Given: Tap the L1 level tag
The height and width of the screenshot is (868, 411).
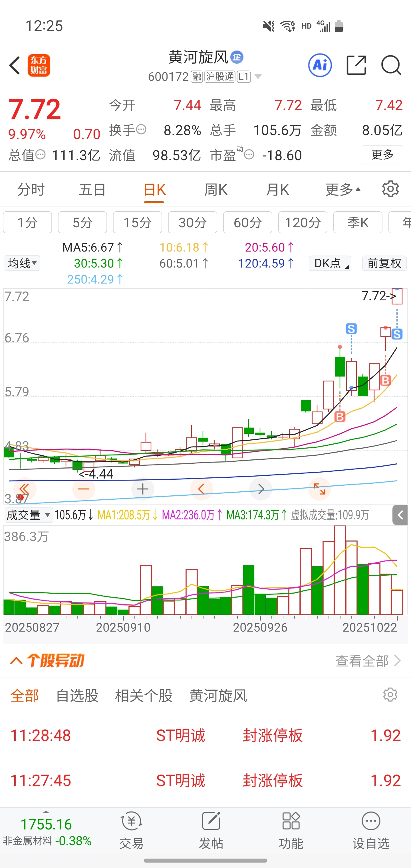Looking at the screenshot, I should (x=243, y=77).
